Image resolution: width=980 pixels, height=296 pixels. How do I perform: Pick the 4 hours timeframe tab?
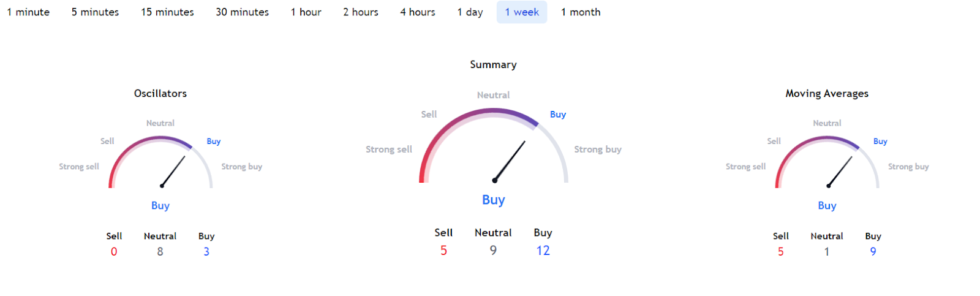pos(417,12)
